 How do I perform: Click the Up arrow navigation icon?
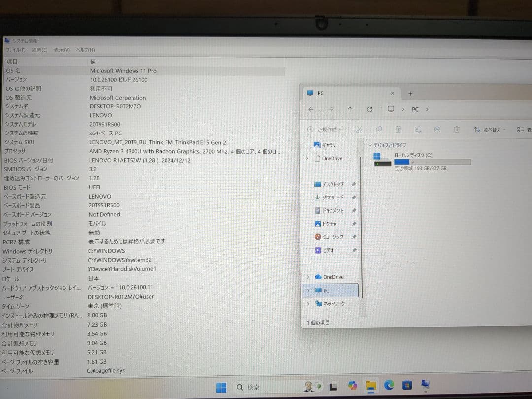[350, 109]
